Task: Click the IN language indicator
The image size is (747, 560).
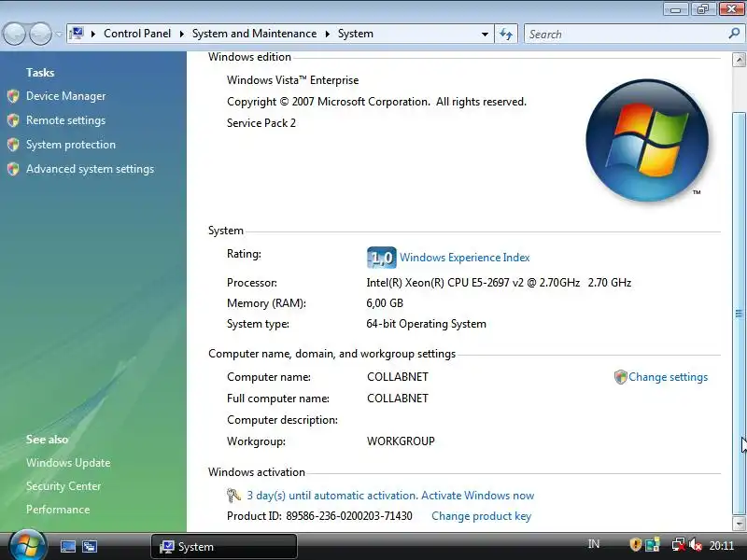Action: pyautogui.click(x=593, y=544)
